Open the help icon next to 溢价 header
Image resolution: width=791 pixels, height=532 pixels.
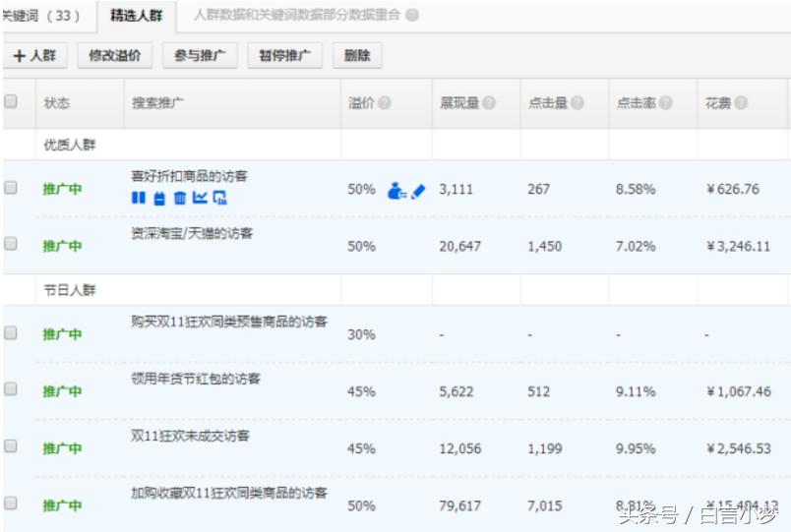tap(385, 103)
